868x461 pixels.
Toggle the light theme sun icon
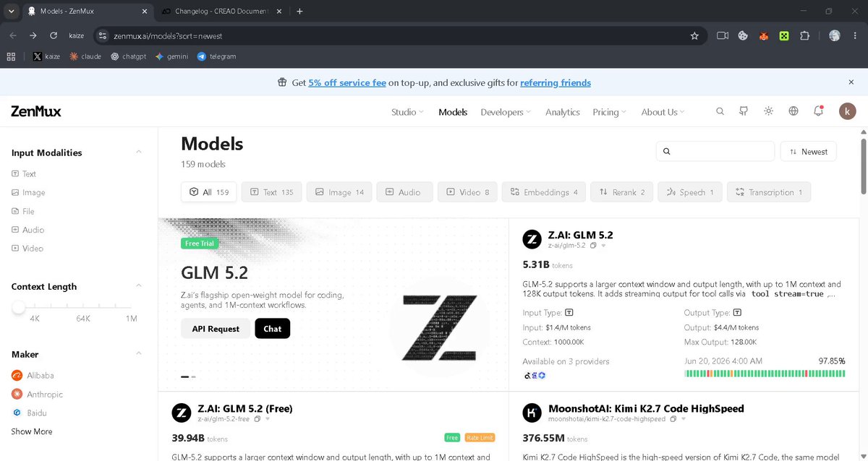[768, 111]
